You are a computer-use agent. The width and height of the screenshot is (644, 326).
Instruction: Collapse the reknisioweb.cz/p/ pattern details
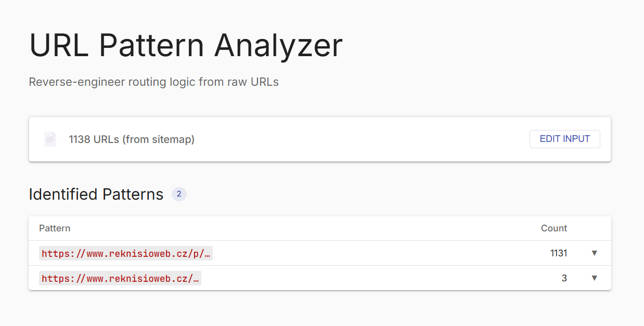coord(594,253)
